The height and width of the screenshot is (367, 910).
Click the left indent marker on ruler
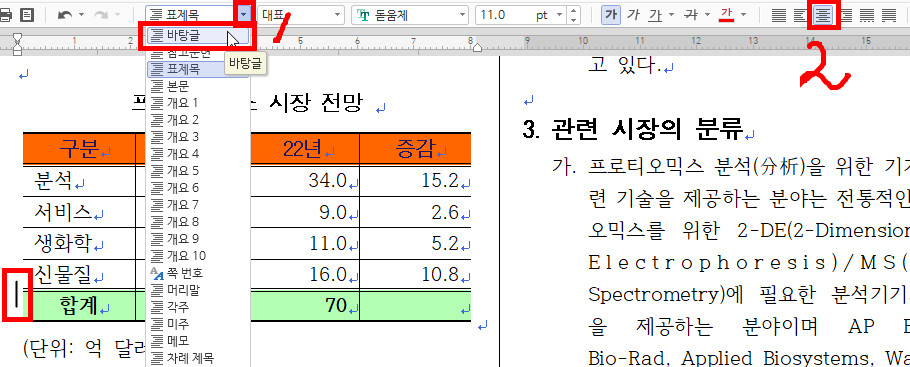click(18, 44)
